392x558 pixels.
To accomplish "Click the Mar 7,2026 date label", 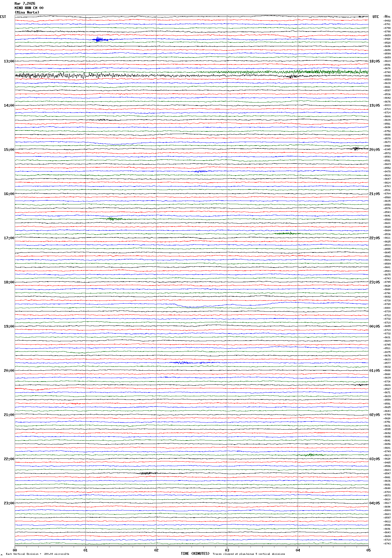I will pos(25,4).
